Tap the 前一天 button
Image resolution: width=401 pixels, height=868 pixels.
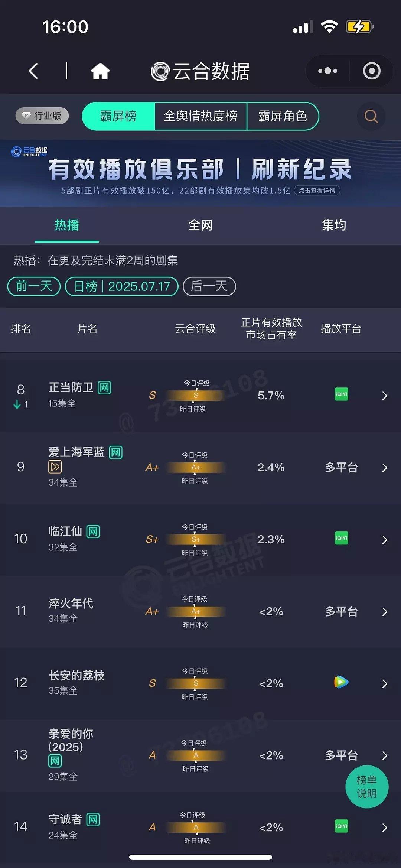(x=34, y=286)
